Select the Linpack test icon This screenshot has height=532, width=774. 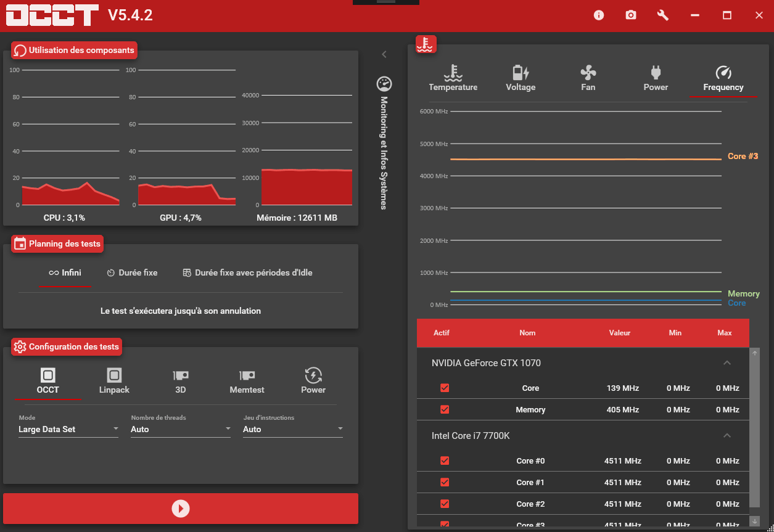113,380
